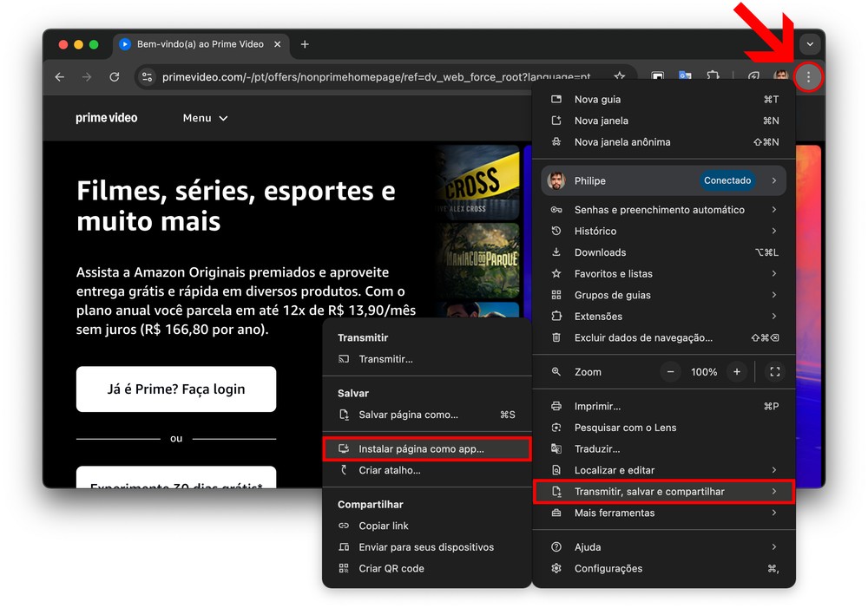This screenshot has width=868, height=608.
Task: Expand the Menu dropdown on Prime Video
Action: click(205, 118)
